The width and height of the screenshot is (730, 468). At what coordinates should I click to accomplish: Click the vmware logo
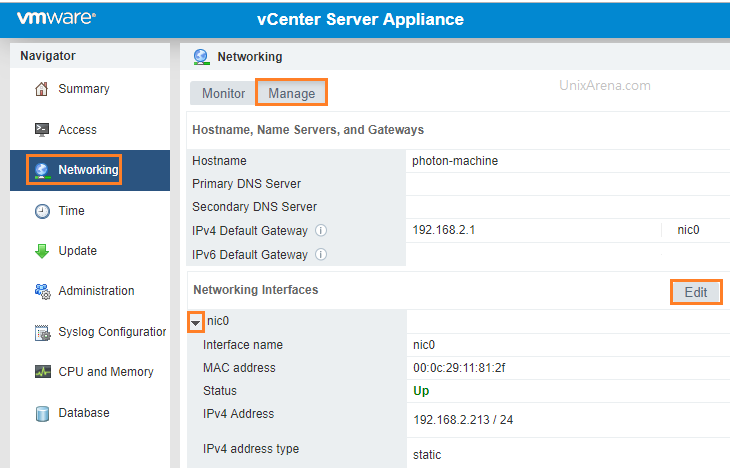pos(56,18)
